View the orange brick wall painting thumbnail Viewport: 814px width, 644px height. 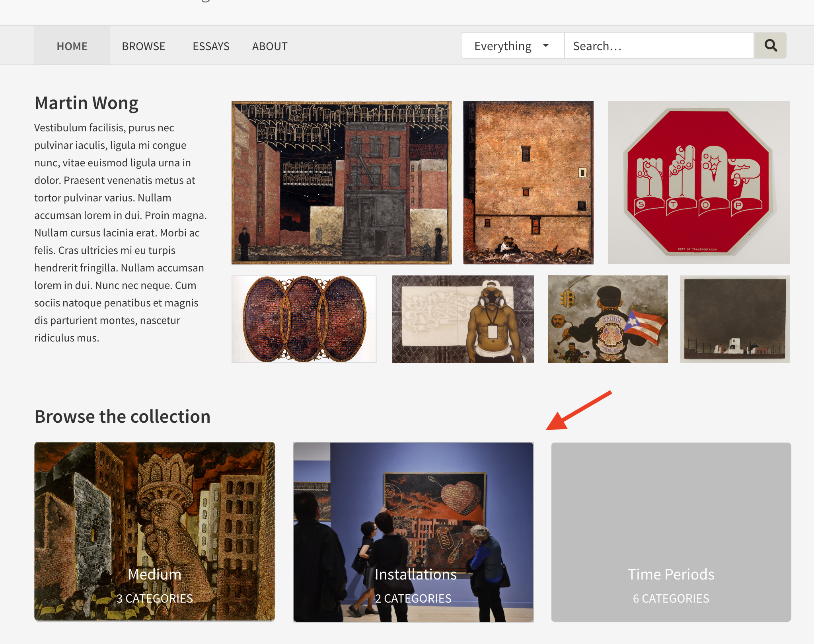528,182
